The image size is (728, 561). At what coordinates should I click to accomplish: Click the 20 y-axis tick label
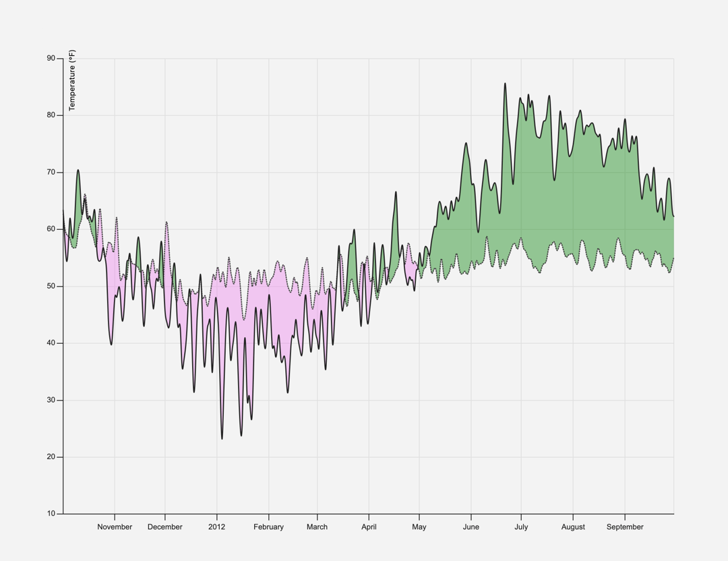[51, 457]
